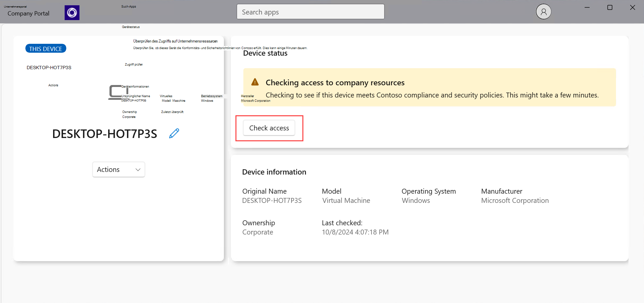This screenshot has height=303, width=644.
Task: Click the laptop device icon
Action: point(118,92)
